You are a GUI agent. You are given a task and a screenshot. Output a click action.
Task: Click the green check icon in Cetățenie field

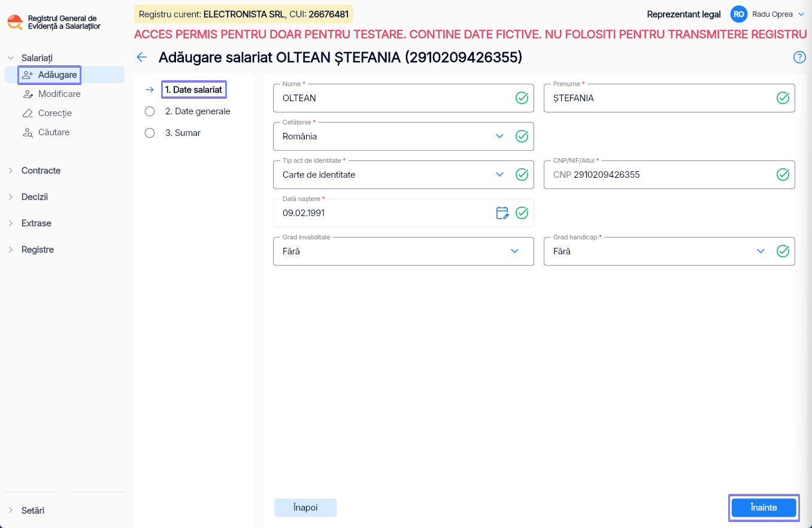click(522, 136)
